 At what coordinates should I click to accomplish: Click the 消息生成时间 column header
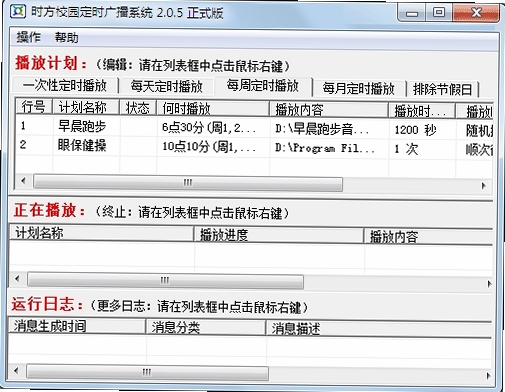point(77,326)
